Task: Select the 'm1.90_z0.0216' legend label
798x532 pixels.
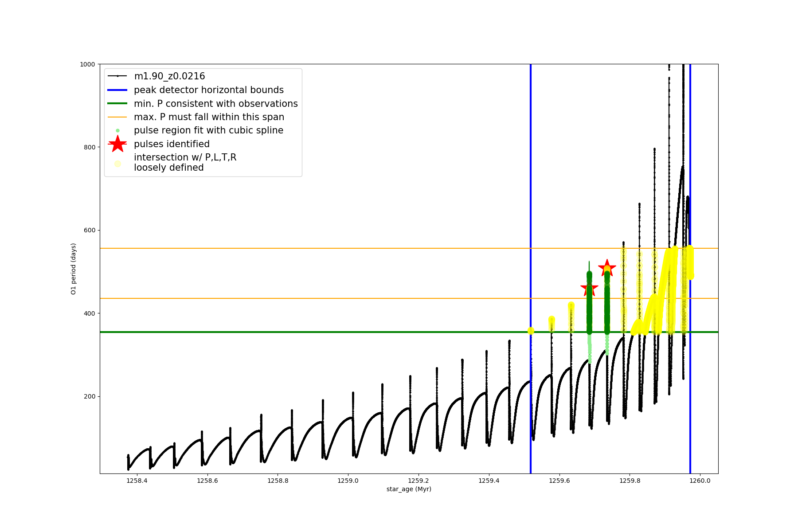Action: click(169, 76)
